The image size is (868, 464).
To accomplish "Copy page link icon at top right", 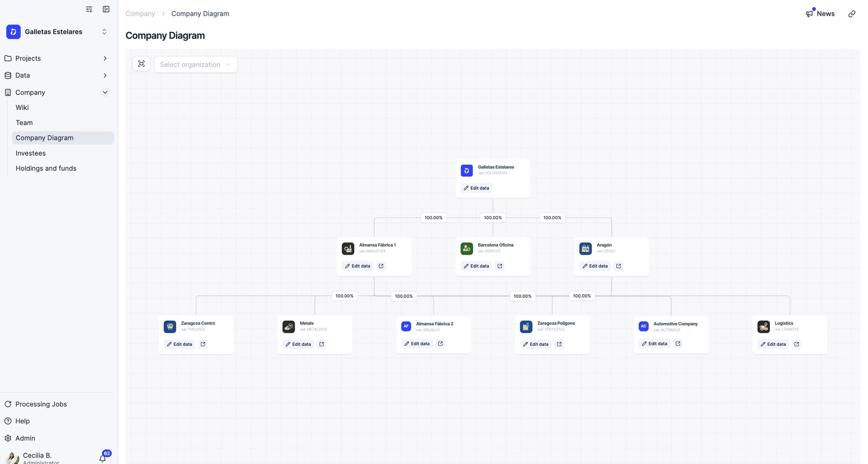I will (x=852, y=14).
